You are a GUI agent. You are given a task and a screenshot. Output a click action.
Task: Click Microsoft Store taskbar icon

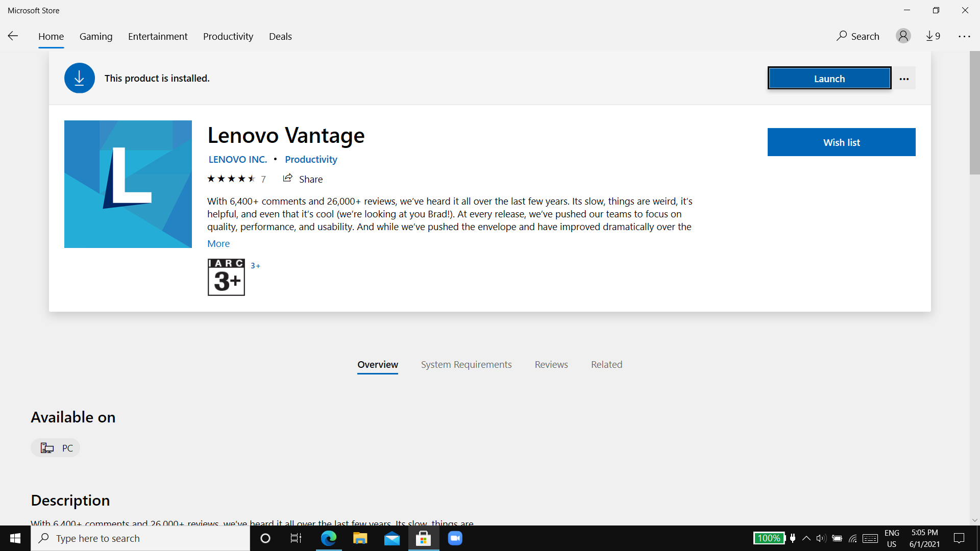(x=424, y=538)
